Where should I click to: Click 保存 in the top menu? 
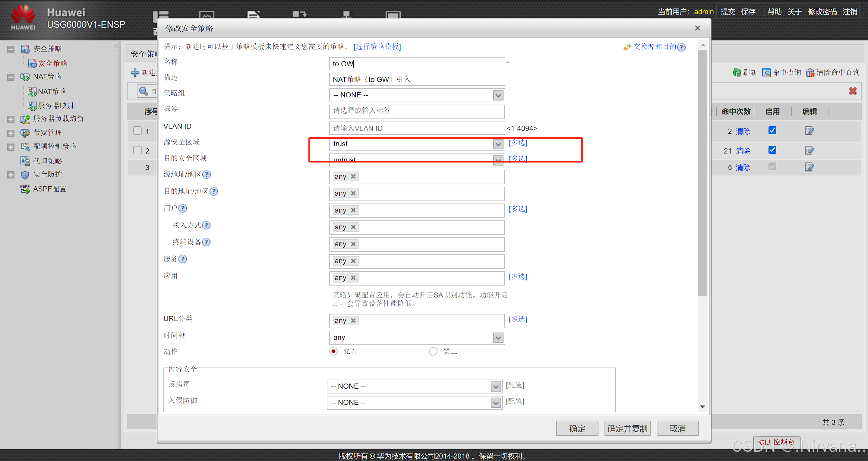748,12
